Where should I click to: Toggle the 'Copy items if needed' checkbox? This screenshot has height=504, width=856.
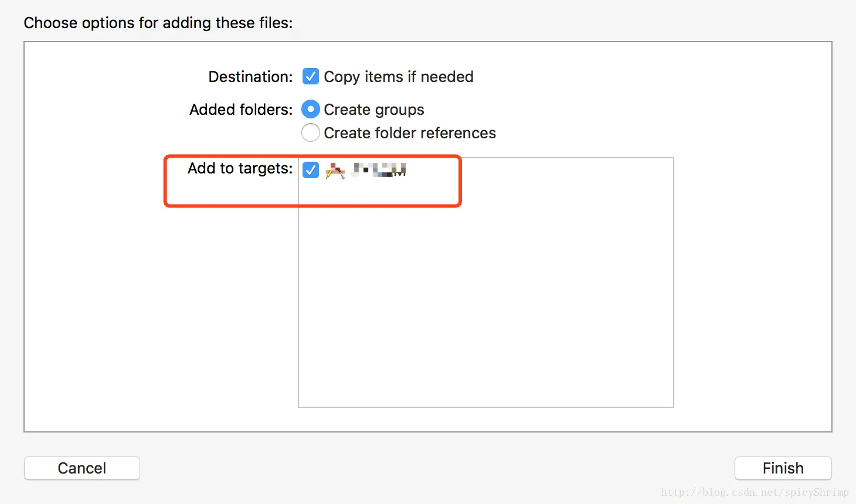[x=311, y=77]
